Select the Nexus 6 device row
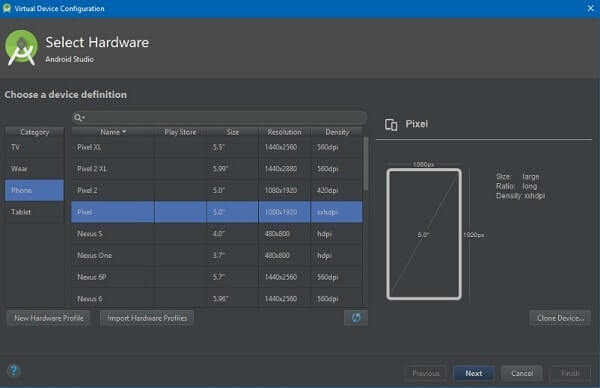 pos(217,298)
